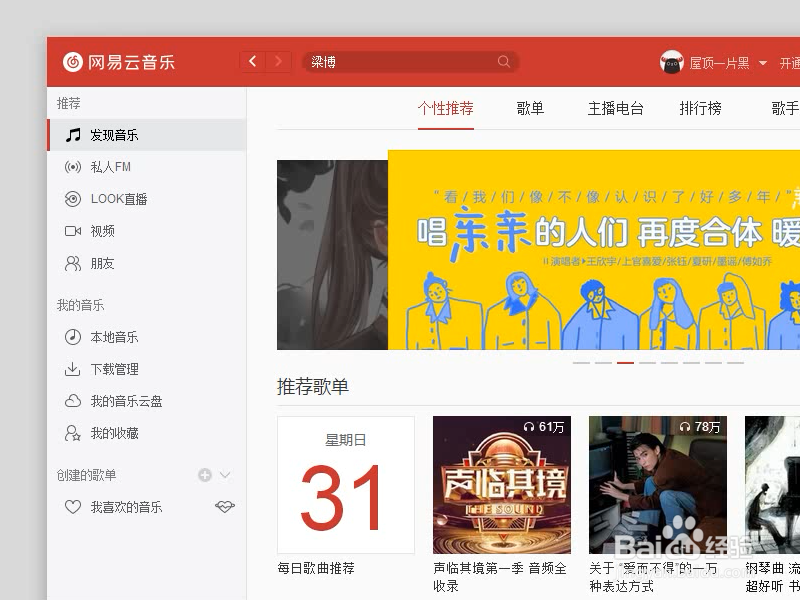Open 下载管理 in the sidebar
Screen dimensions: 800x600
point(147,369)
